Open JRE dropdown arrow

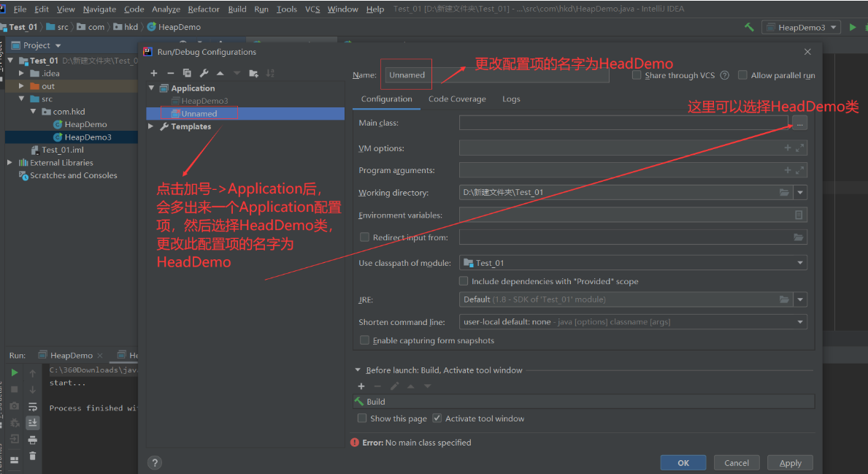click(x=800, y=299)
